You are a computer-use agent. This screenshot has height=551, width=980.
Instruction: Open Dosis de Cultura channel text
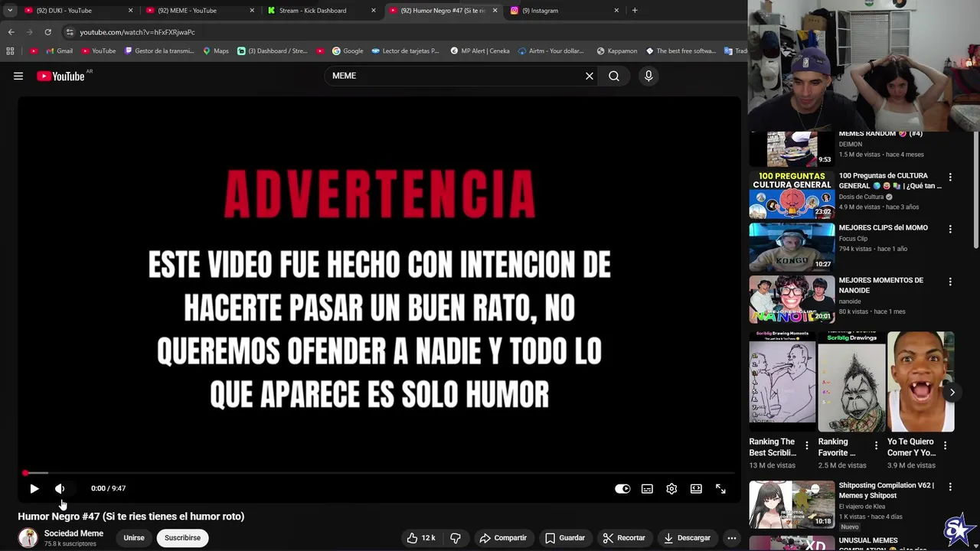coord(862,197)
